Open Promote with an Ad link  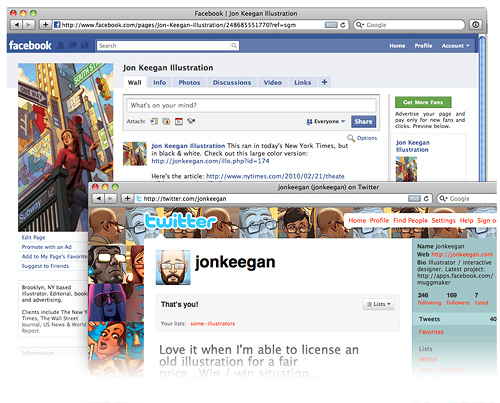47,247
